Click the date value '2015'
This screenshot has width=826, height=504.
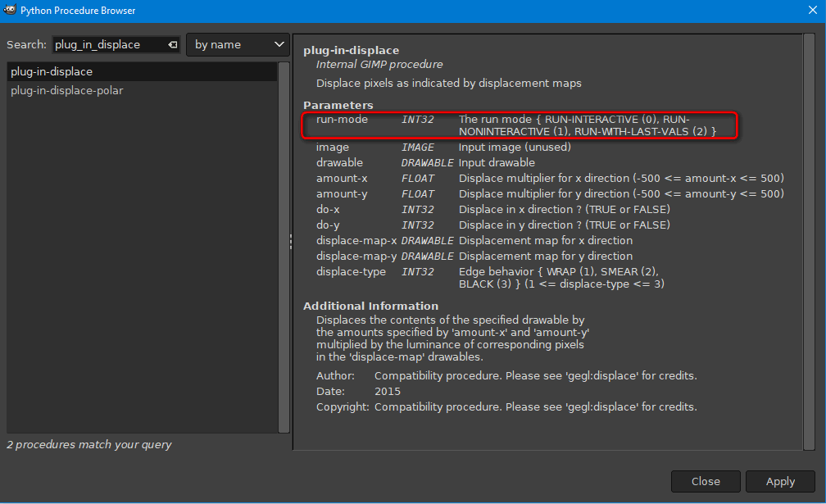(387, 391)
